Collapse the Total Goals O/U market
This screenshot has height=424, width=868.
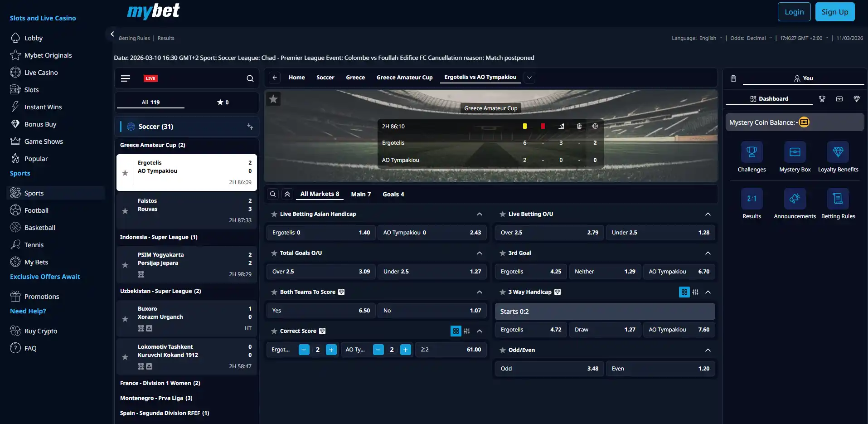[480, 253]
